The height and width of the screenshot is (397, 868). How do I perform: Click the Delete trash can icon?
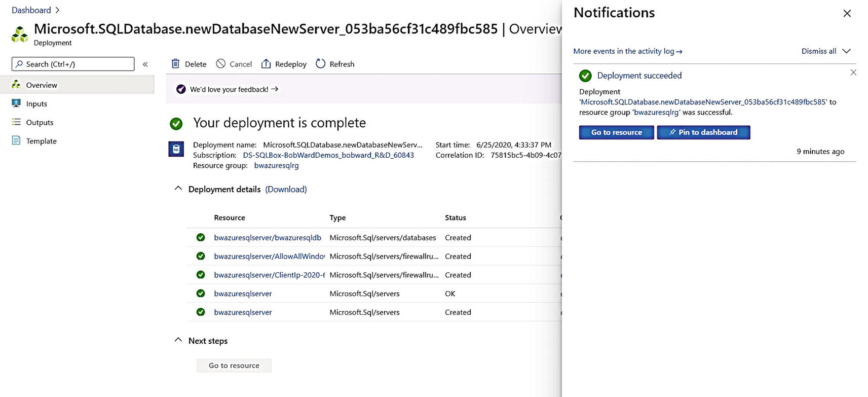coord(175,64)
